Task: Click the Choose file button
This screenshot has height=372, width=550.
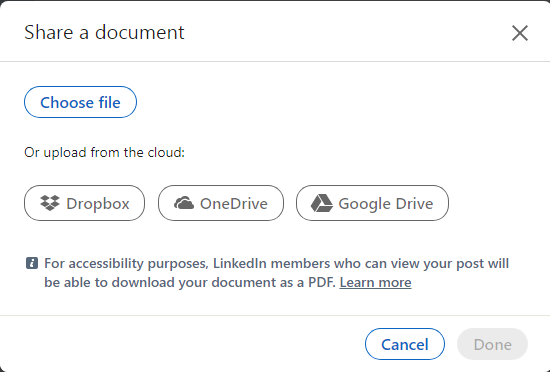Action: point(80,102)
